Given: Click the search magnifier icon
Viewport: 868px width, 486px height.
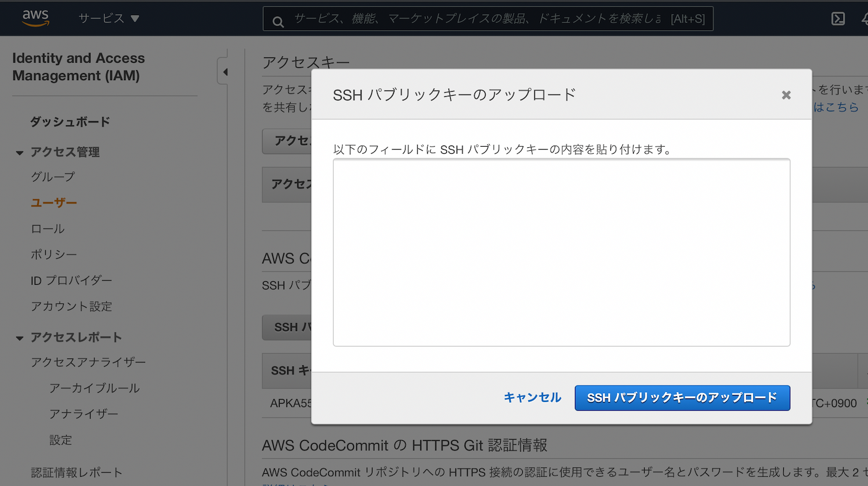Looking at the screenshot, I should (279, 21).
